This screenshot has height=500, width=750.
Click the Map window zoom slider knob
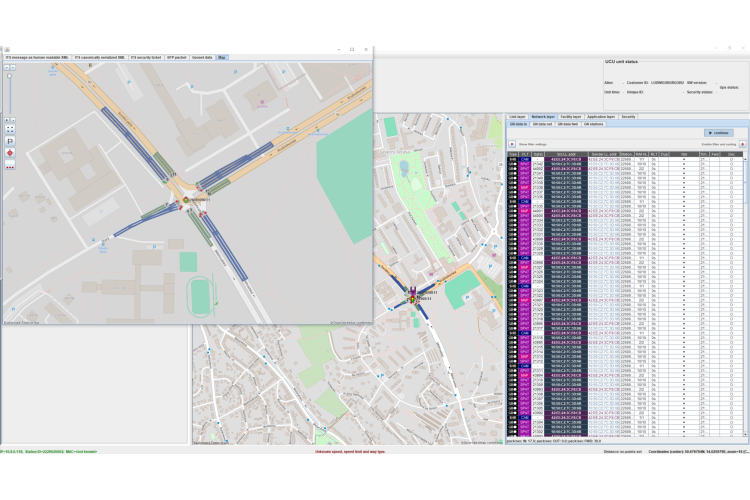[x=10, y=76]
